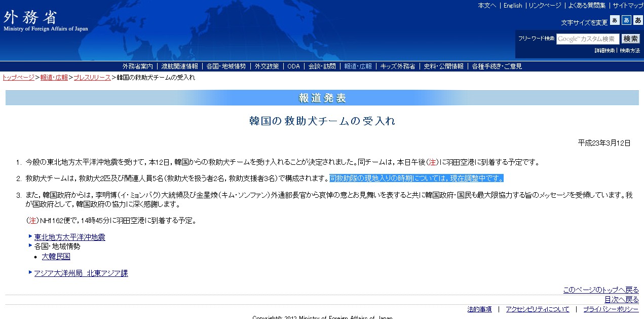Click トップページ breadcrumb link

(x=18, y=78)
